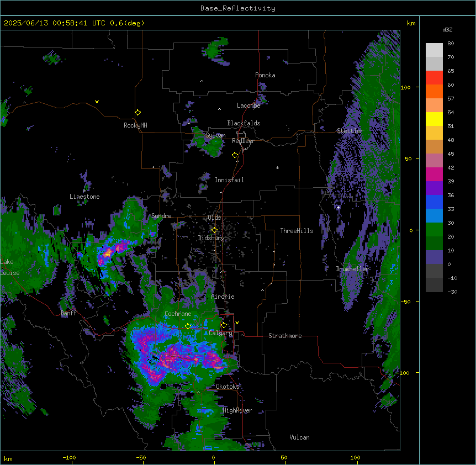Click the yellow v marker northwest of RockyMH
Image resolution: width=476 pixels, height=465 pixels.
(x=97, y=102)
